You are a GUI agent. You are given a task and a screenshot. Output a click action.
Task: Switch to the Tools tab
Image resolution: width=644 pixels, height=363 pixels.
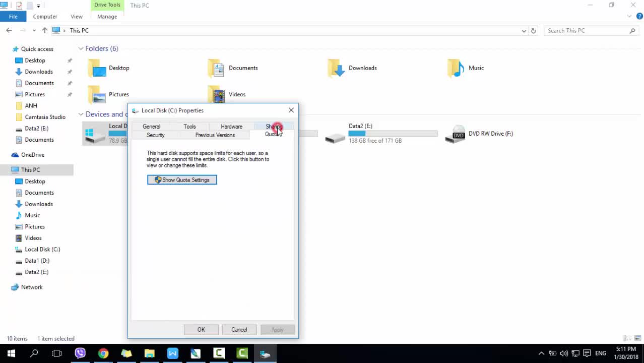pos(189,127)
